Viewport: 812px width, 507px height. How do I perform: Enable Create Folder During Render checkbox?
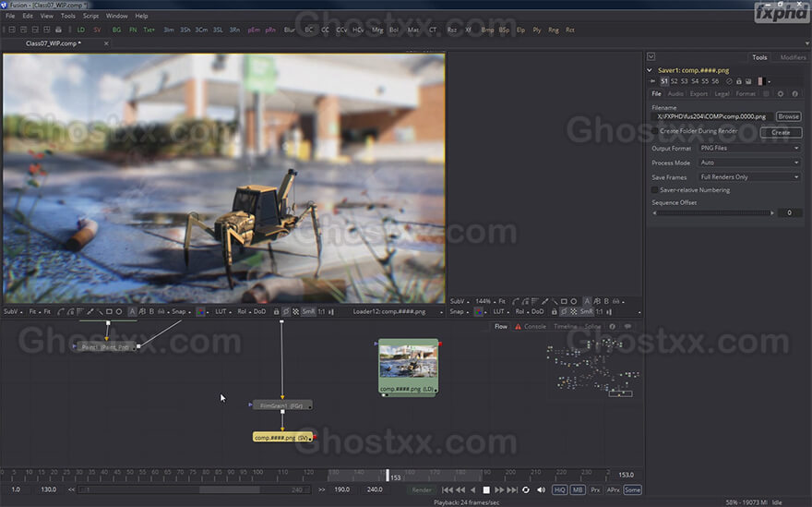pos(655,131)
